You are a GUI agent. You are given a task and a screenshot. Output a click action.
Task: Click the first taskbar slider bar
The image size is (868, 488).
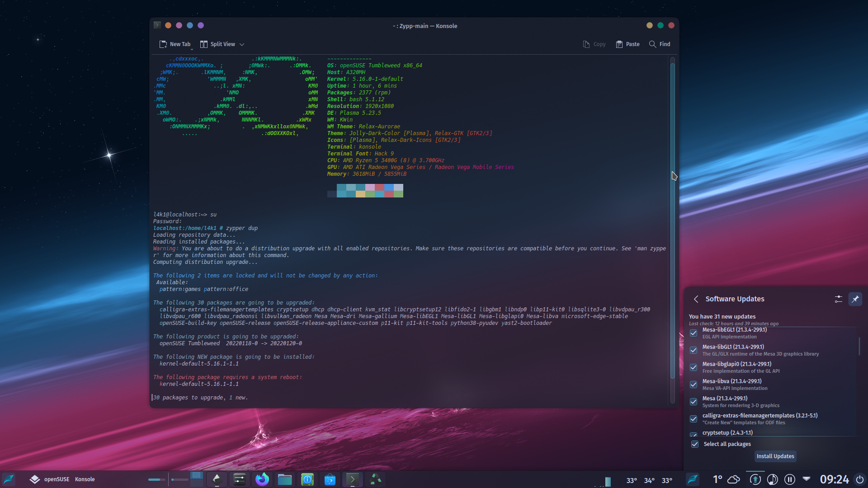pos(157,479)
